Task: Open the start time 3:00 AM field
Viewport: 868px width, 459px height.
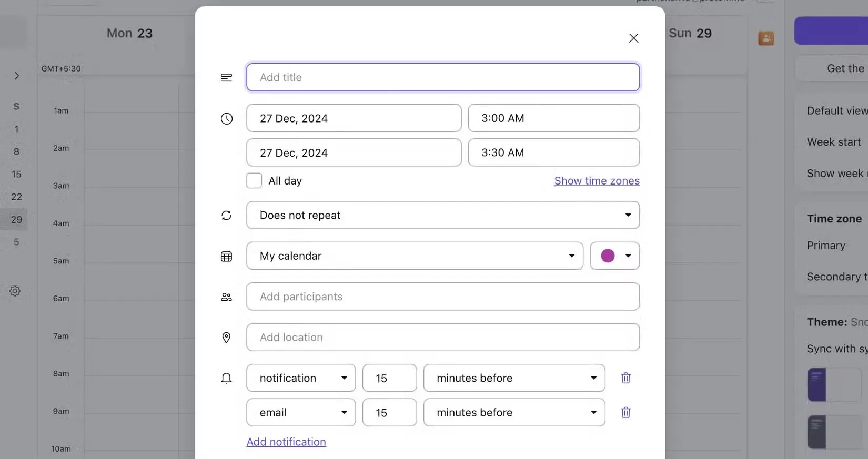Action: [554, 118]
